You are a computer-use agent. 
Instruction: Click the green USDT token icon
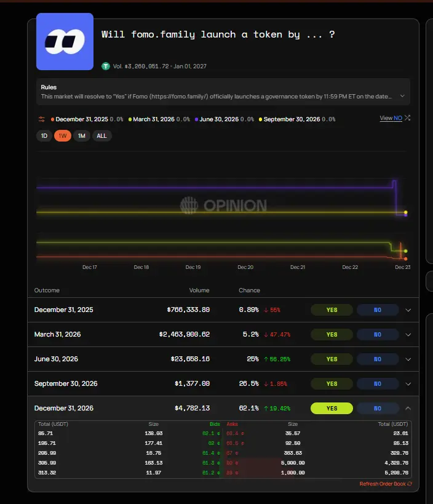tap(106, 66)
